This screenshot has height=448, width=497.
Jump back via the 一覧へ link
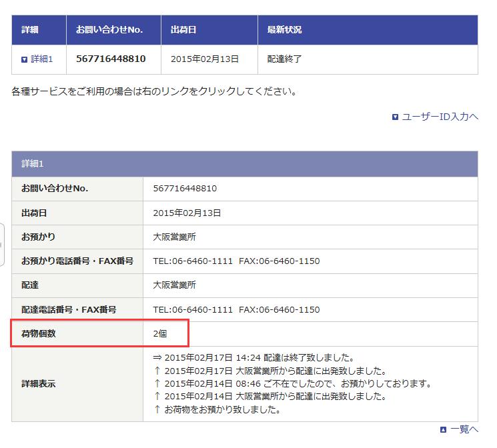point(464,429)
